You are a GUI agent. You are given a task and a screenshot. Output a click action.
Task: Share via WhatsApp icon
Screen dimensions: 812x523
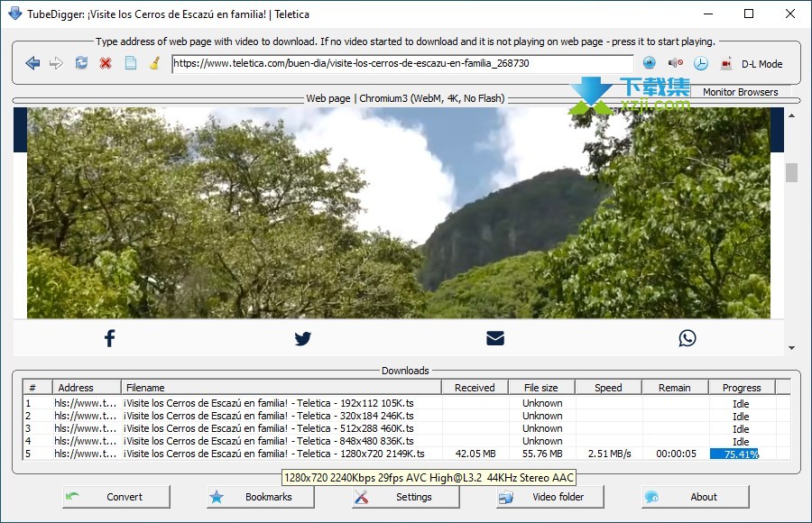tap(687, 338)
